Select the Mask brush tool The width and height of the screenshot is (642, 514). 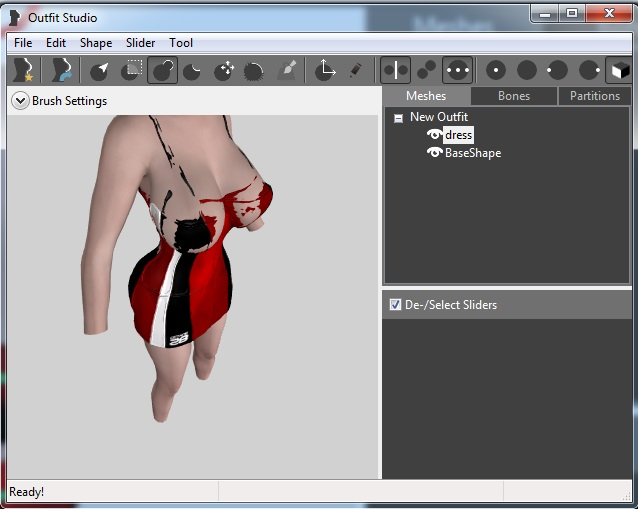(x=131, y=70)
